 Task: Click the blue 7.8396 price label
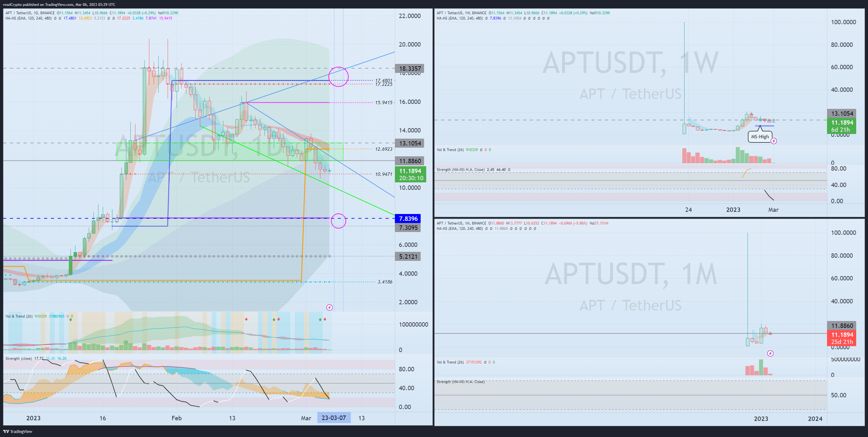(x=408, y=219)
